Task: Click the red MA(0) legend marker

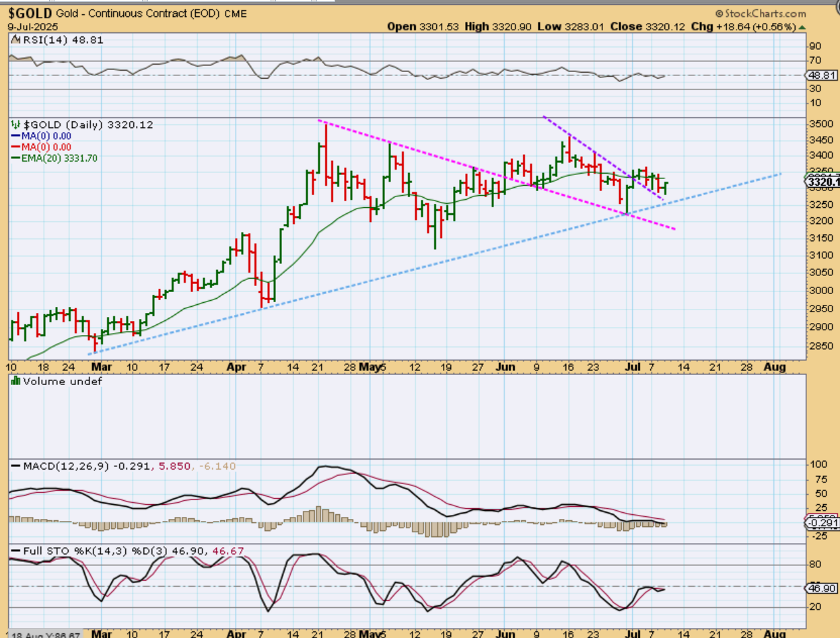Action: point(16,147)
